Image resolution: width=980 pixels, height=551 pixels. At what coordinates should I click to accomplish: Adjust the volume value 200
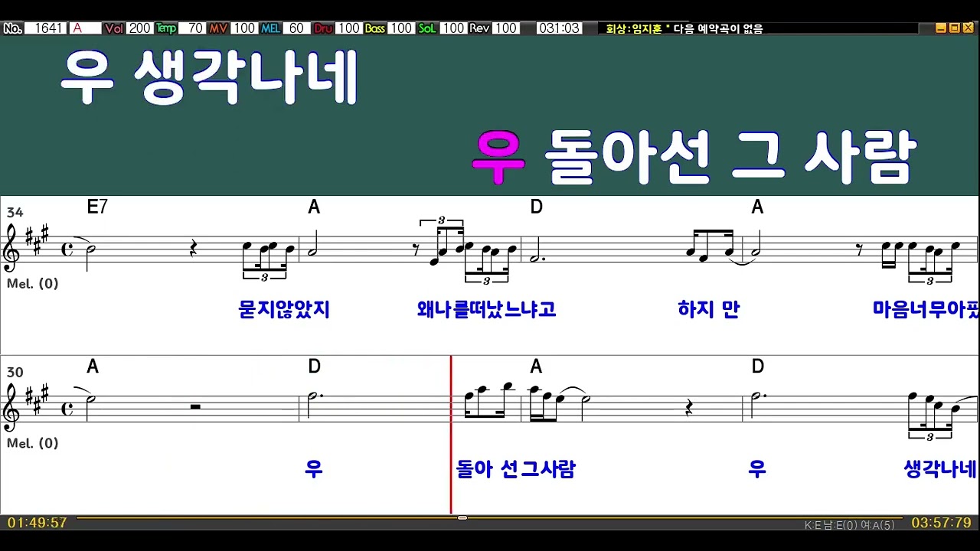tap(139, 28)
